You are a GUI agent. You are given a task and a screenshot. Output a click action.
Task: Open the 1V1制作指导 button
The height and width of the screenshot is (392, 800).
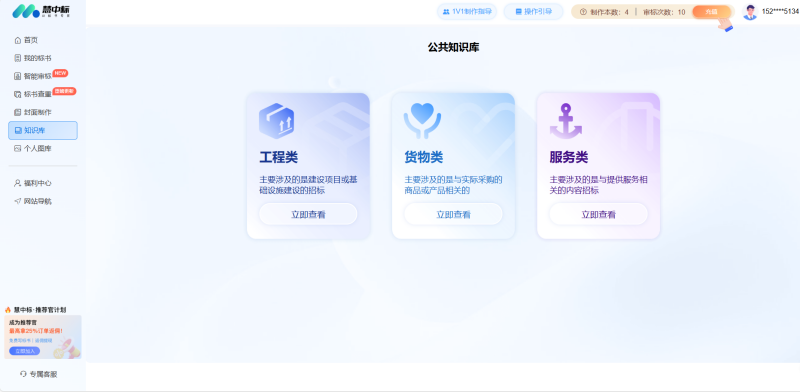point(467,12)
